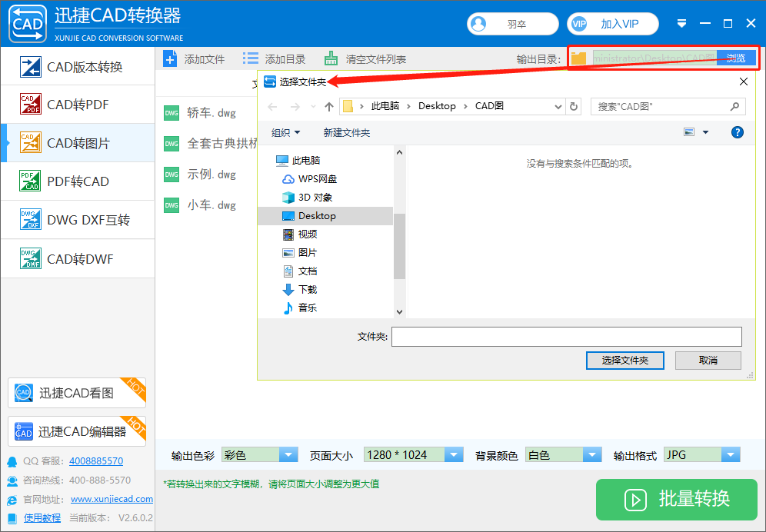The height and width of the screenshot is (532, 766).
Task: Expand view options dropdown arrow
Action: point(705,132)
